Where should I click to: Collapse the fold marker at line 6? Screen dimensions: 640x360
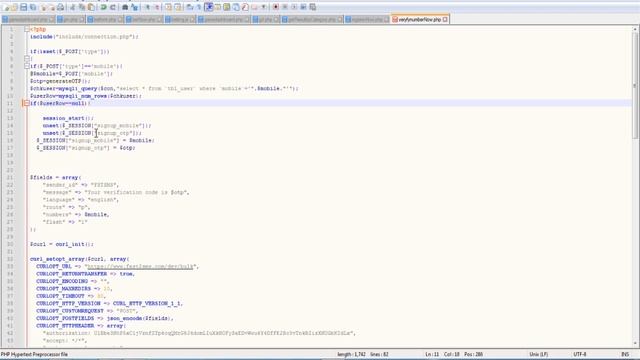pyautogui.click(x=27, y=66)
